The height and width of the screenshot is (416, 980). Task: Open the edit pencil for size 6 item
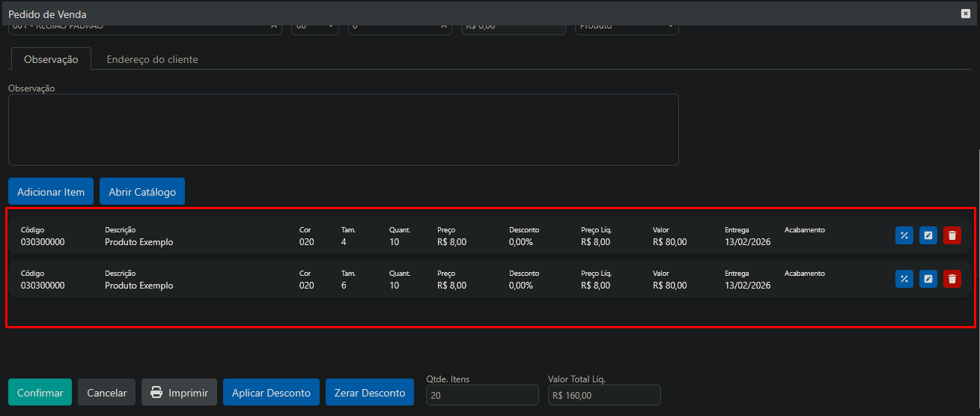[928, 279]
